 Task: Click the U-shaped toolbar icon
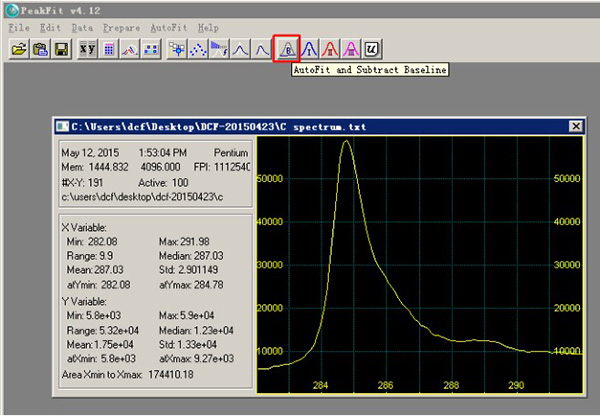[x=373, y=47]
